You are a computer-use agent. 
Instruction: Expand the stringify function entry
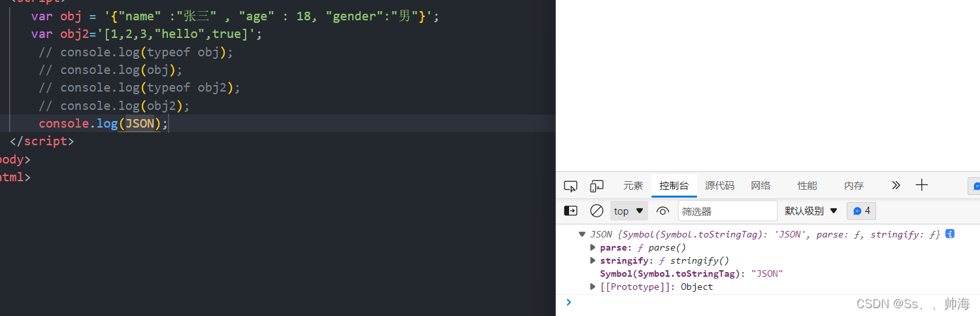coord(593,260)
